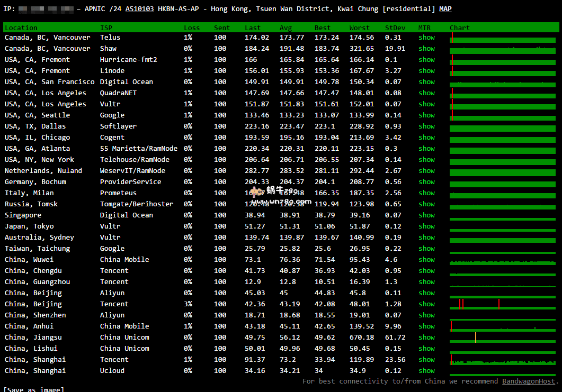Show MTR for Beijing Tencent row
The image size is (562, 392).
pyautogui.click(x=426, y=304)
